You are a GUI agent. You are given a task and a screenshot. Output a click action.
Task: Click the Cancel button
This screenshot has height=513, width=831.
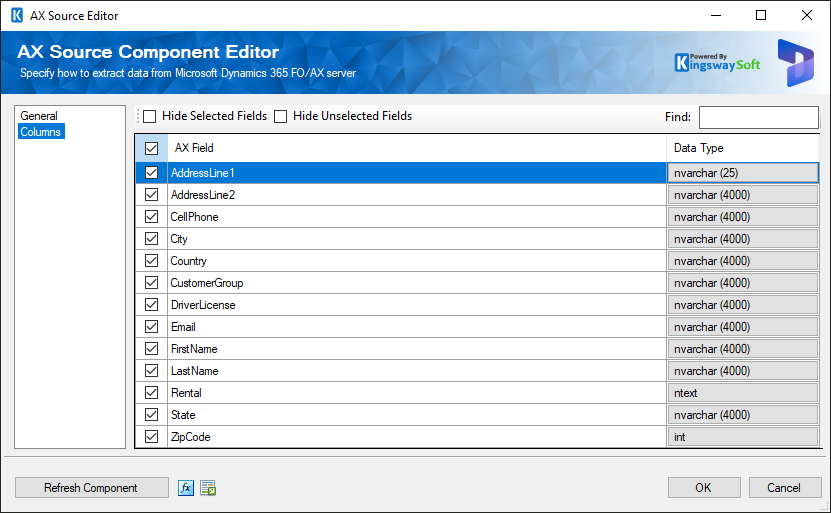coord(784,488)
